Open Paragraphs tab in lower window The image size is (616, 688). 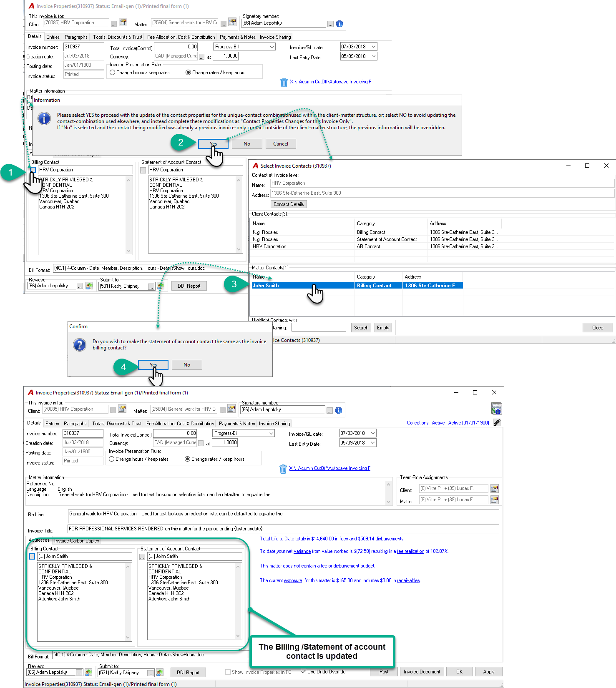pos(75,424)
